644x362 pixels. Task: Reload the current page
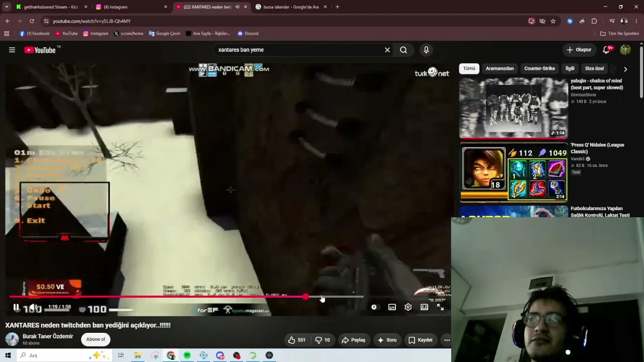(x=32, y=21)
